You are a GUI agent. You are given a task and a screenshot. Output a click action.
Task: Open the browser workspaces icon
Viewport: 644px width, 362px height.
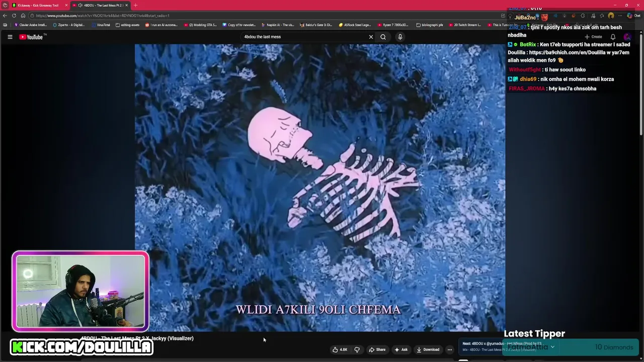tap(5, 5)
